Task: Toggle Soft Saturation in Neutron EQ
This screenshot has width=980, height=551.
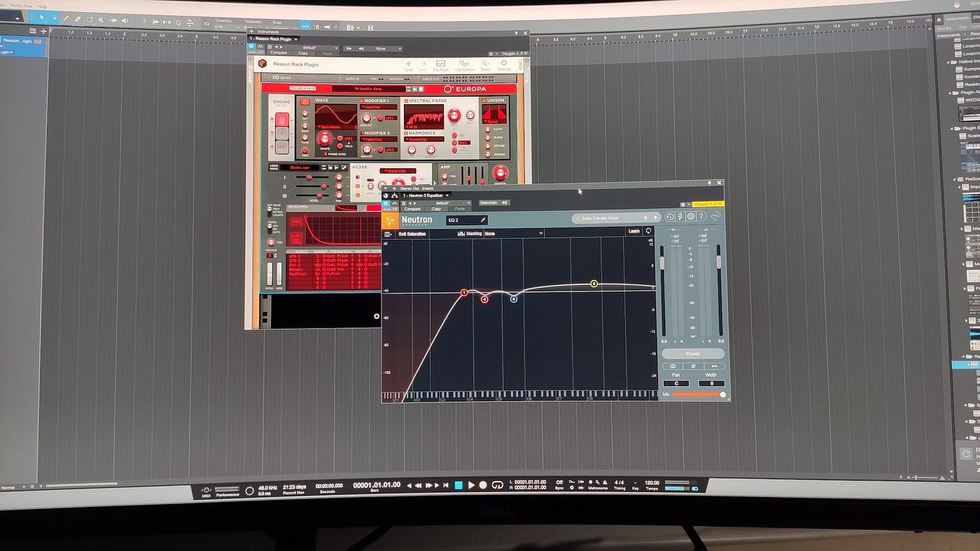Action: coord(412,234)
